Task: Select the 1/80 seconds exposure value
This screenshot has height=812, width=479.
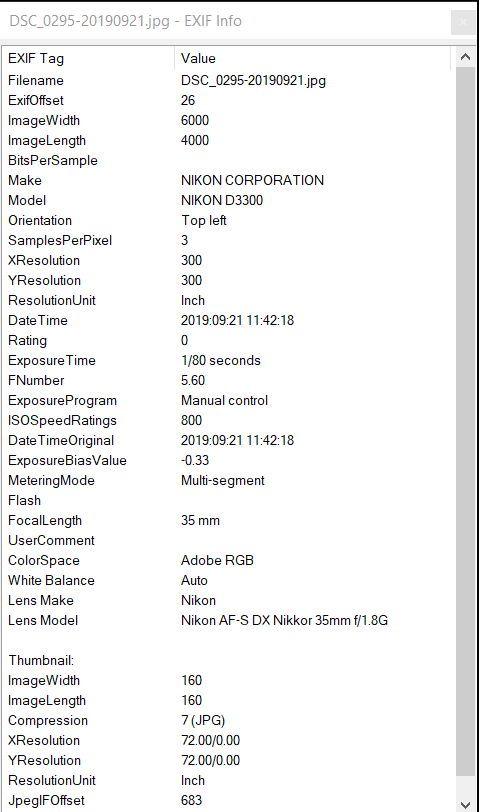Action: tap(221, 360)
